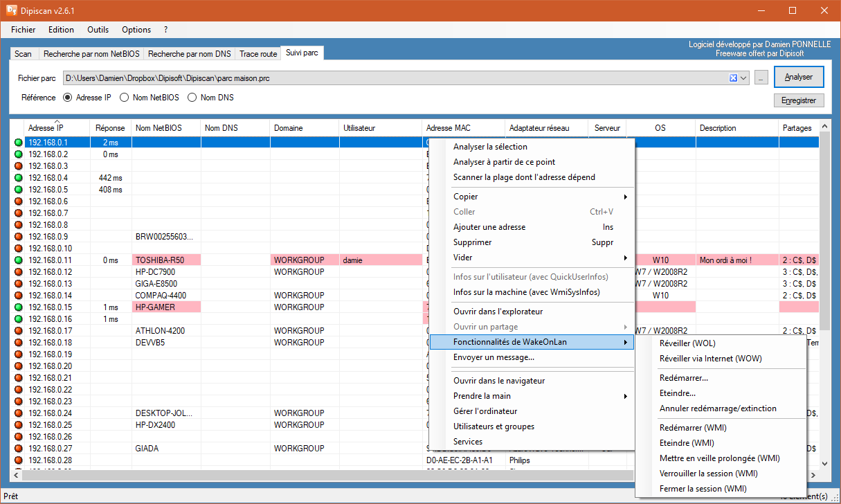Select the Nom NetBIOS radio button

[125, 98]
